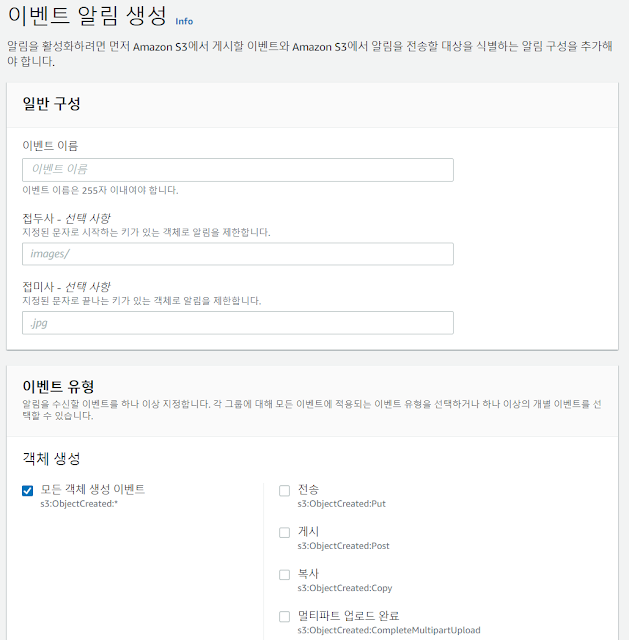Screen dimensions: 629x640
Task: Focus the 접두사 prefix field with images/ placeholder
Action: coord(238,254)
